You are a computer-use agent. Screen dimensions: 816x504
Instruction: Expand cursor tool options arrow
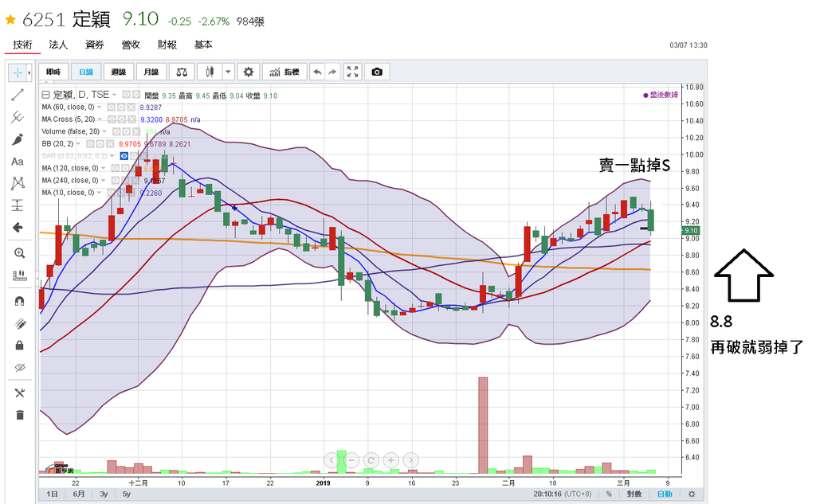(x=29, y=72)
